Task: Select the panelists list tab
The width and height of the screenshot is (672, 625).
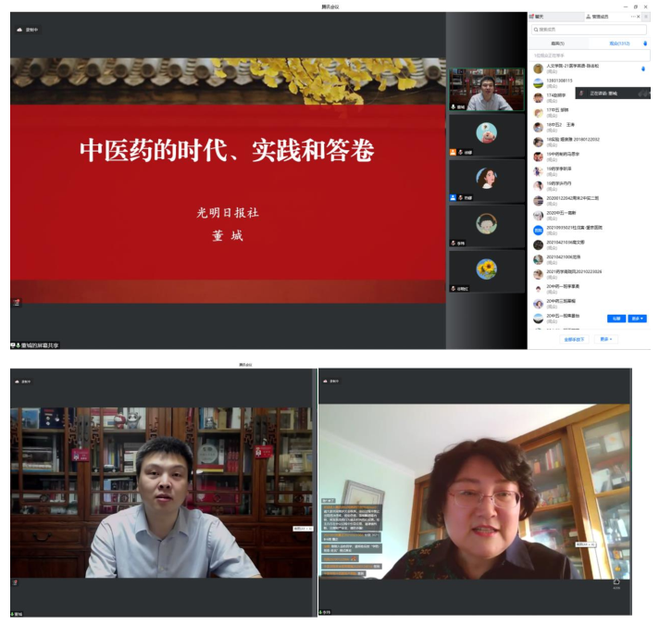Action: coord(557,44)
